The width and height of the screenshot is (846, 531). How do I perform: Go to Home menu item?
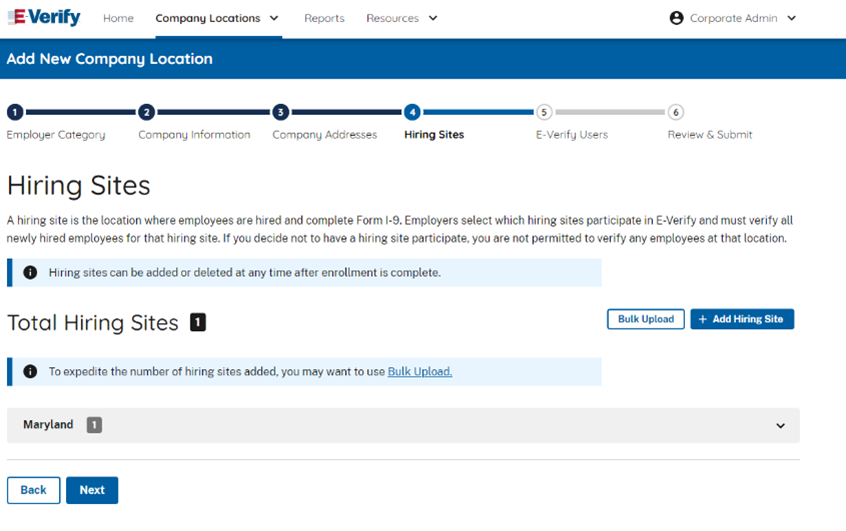(x=118, y=18)
